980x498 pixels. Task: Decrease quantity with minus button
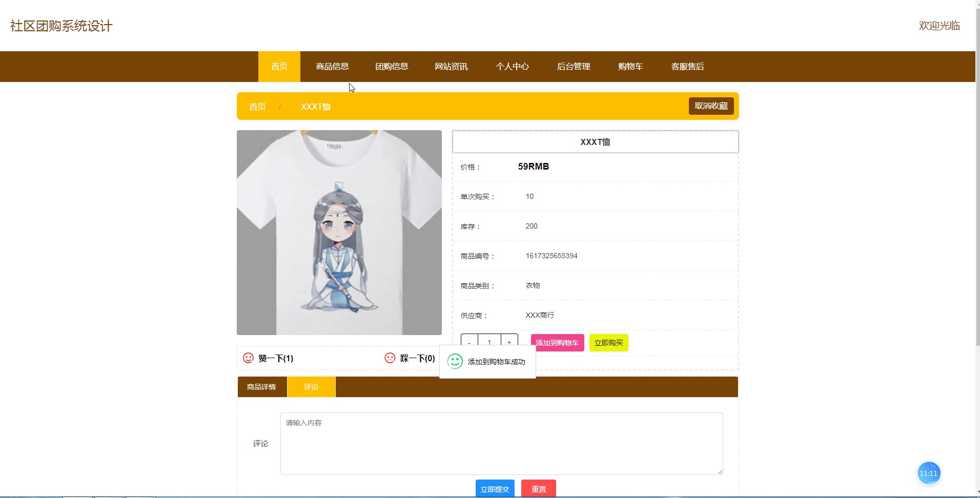click(469, 341)
